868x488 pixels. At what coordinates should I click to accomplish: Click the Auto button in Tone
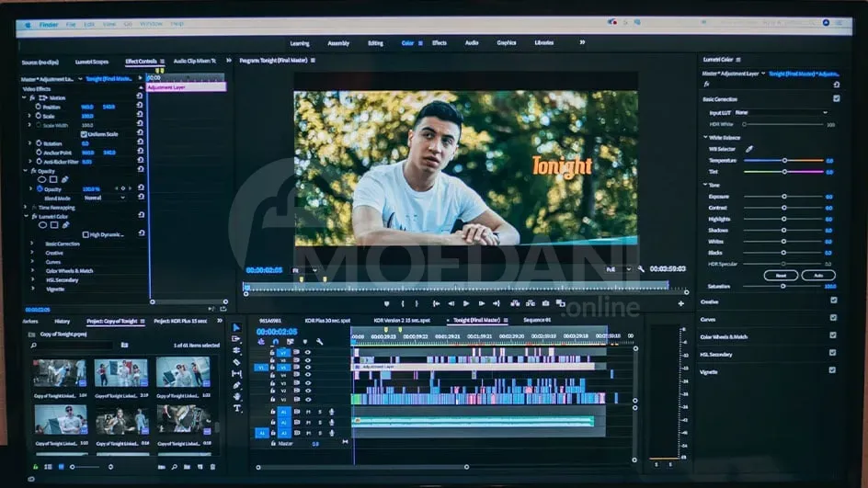click(817, 275)
